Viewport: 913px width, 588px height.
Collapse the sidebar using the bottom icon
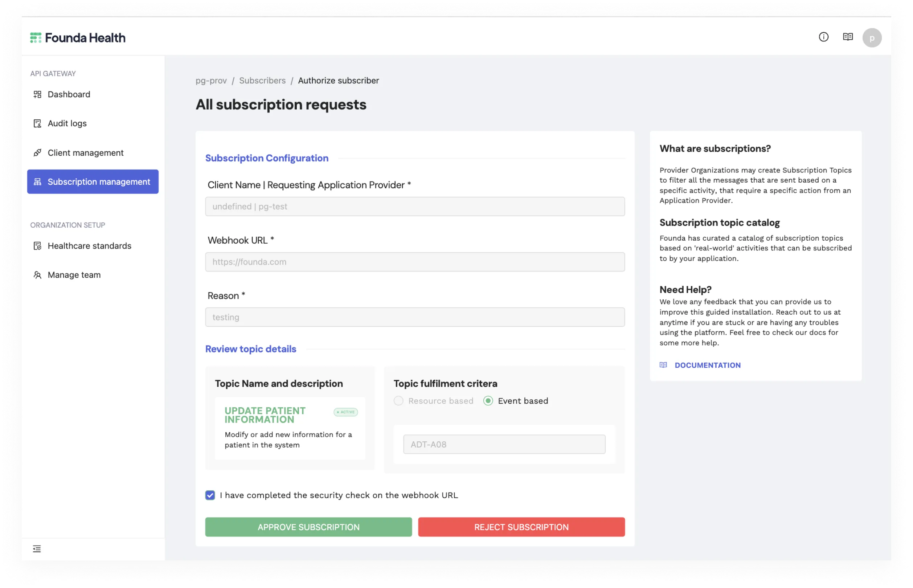pos(37,549)
